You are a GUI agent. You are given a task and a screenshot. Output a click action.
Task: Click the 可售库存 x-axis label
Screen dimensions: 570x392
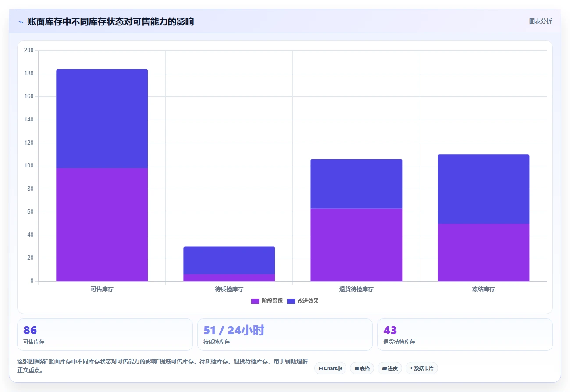point(102,289)
